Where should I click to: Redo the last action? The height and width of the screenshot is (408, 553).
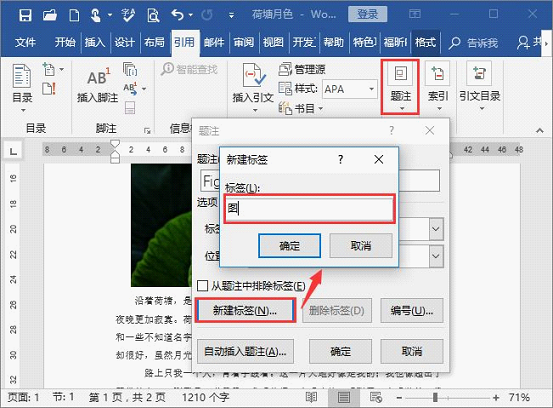[x=207, y=15]
